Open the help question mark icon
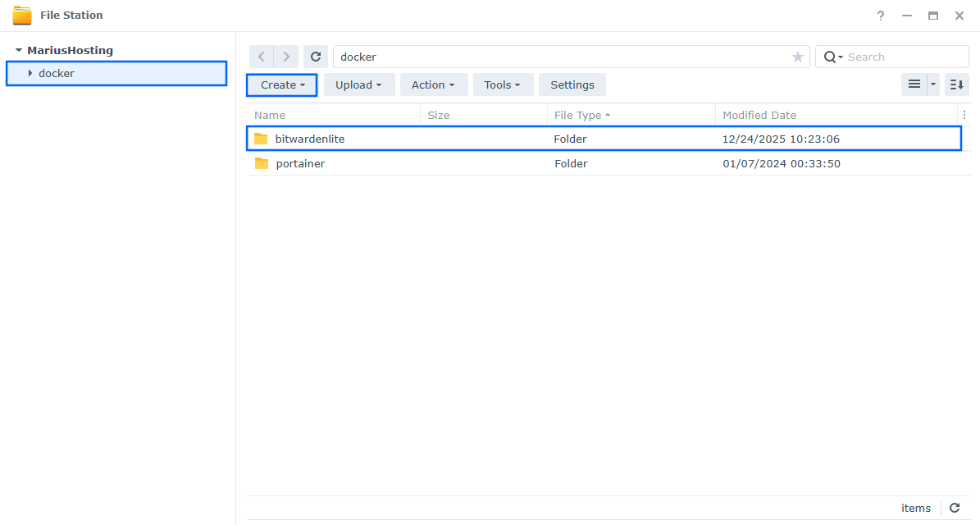The height and width of the screenshot is (525, 980). click(x=880, y=16)
